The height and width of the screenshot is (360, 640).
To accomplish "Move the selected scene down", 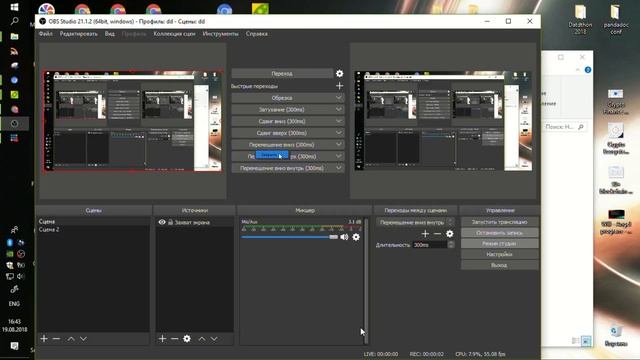I will pyautogui.click(x=83, y=339).
